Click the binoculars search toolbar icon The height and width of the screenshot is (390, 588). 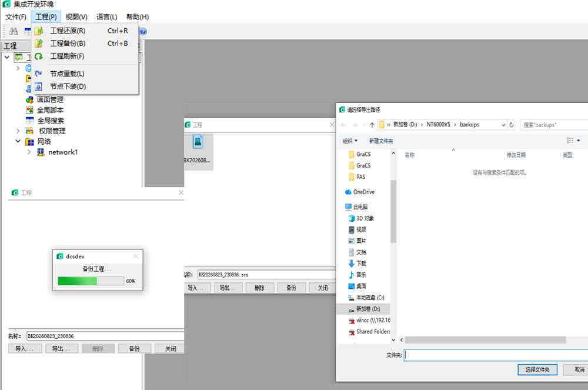click(x=14, y=32)
